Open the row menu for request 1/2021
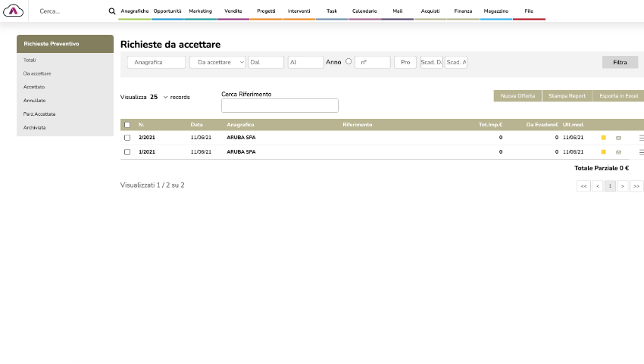Viewport: 644px width, 364px height. click(x=641, y=152)
